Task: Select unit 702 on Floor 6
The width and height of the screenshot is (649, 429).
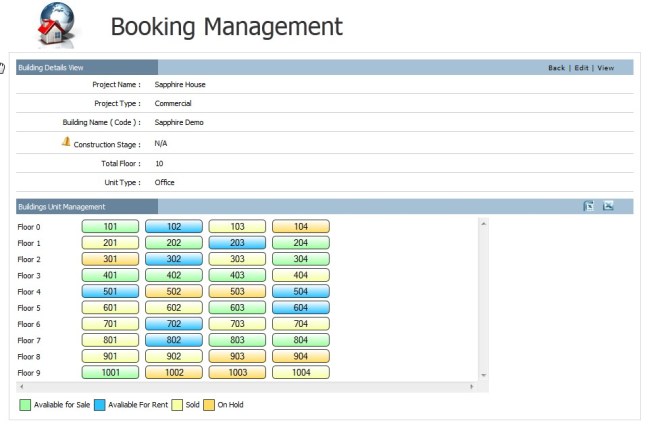Action: [x=174, y=324]
